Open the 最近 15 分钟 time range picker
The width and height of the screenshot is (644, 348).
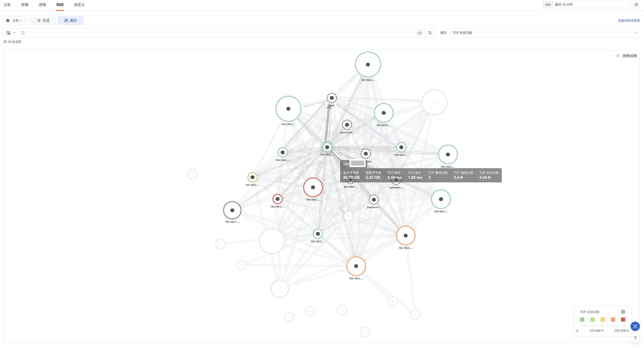(591, 5)
